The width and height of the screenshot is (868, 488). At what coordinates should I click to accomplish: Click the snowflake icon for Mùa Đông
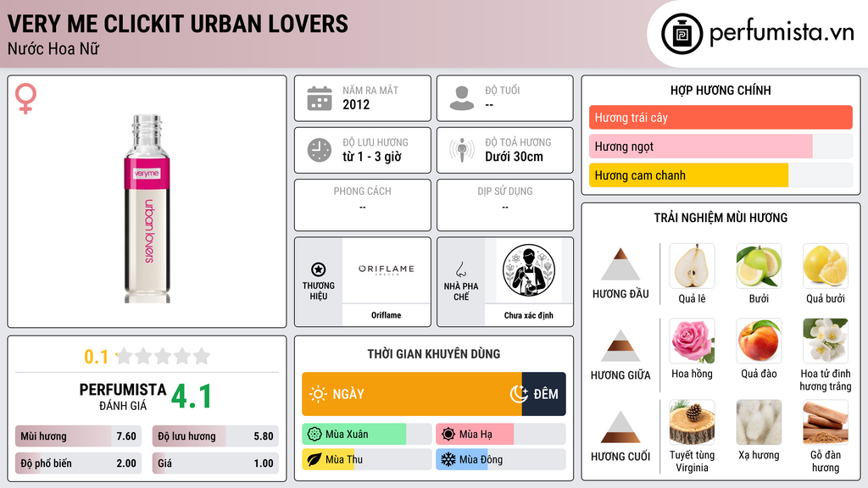pos(448,459)
